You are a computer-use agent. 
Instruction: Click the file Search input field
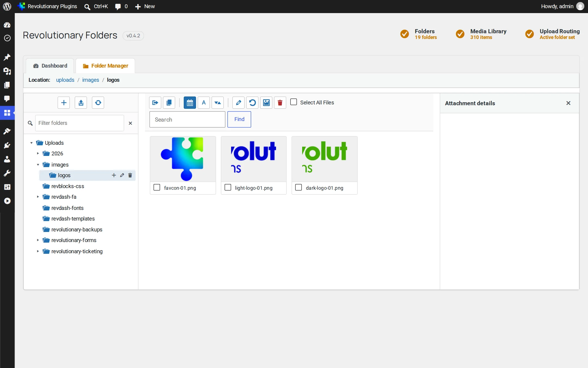(187, 119)
